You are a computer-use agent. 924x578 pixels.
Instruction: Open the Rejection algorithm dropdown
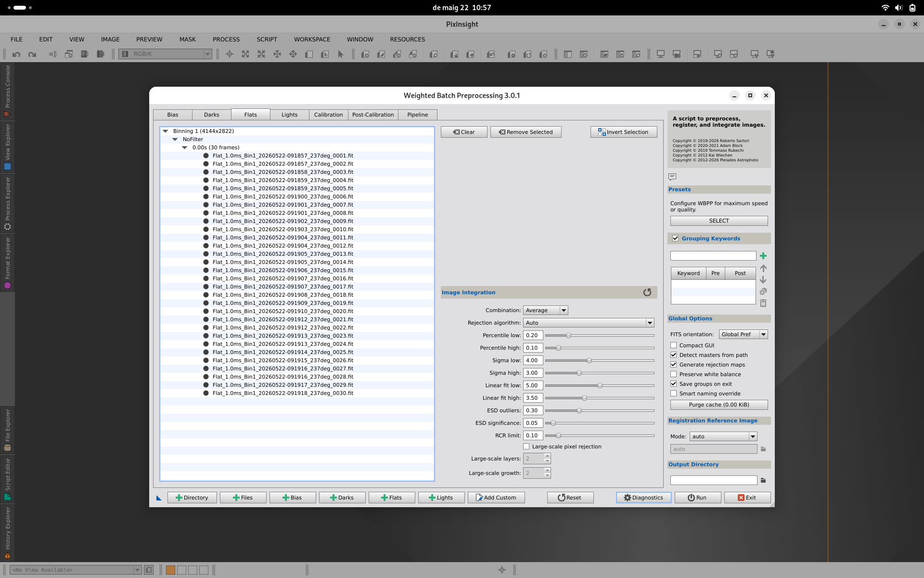point(589,323)
